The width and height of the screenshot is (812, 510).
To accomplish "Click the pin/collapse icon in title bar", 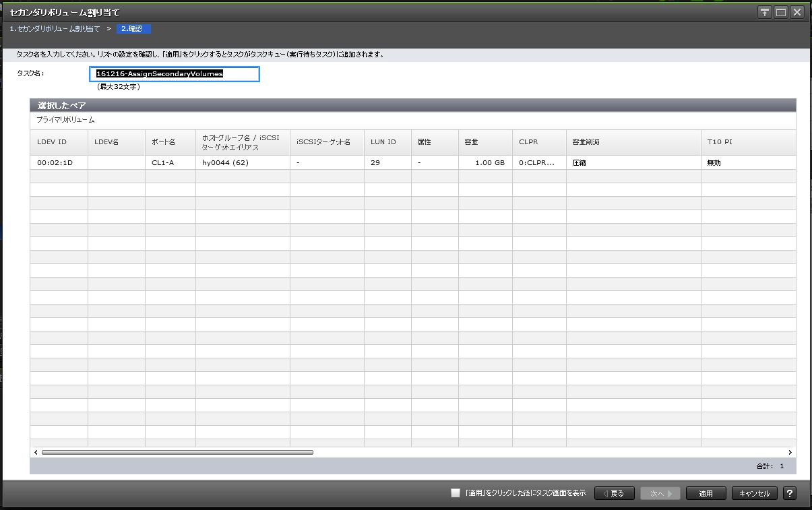I will pyautogui.click(x=765, y=12).
